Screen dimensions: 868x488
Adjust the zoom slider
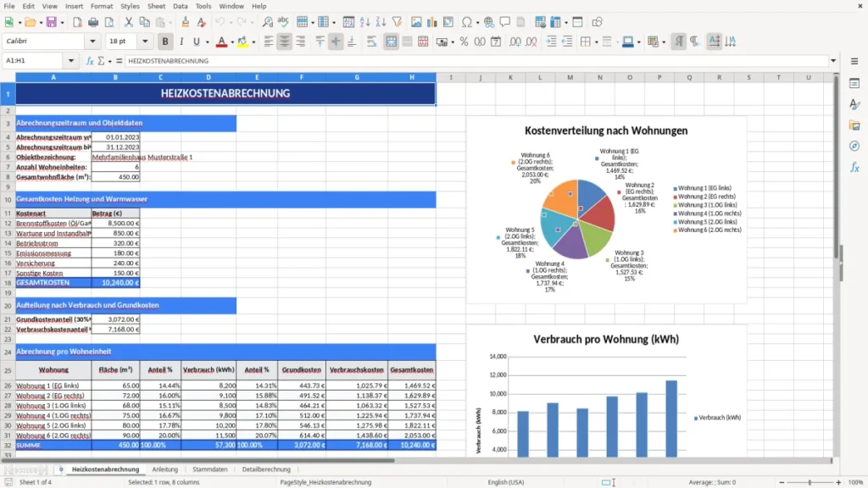(810, 482)
